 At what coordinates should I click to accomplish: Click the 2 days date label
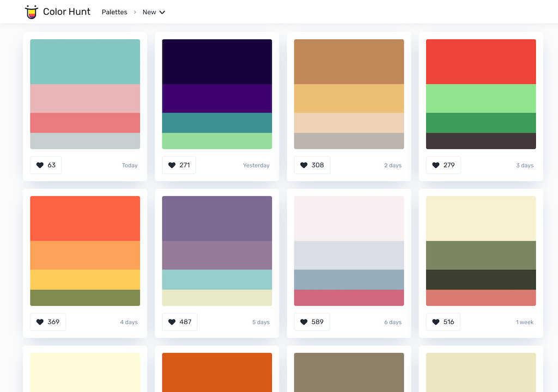[x=393, y=166]
